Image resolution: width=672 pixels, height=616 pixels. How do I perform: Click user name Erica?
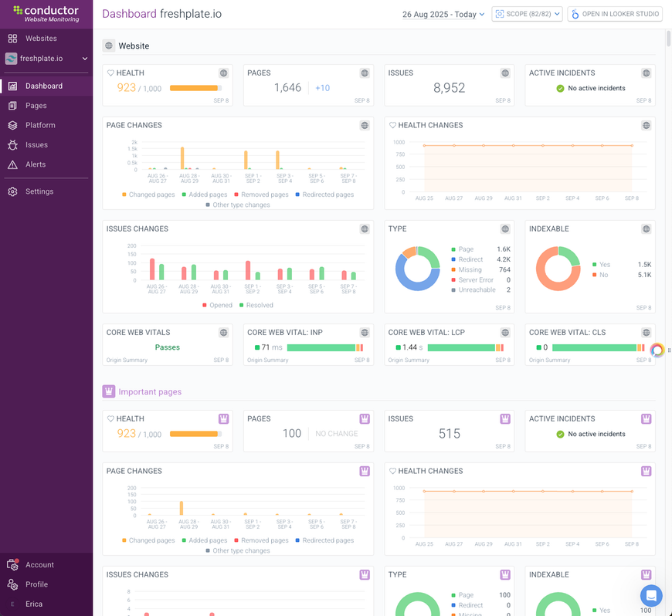(34, 604)
